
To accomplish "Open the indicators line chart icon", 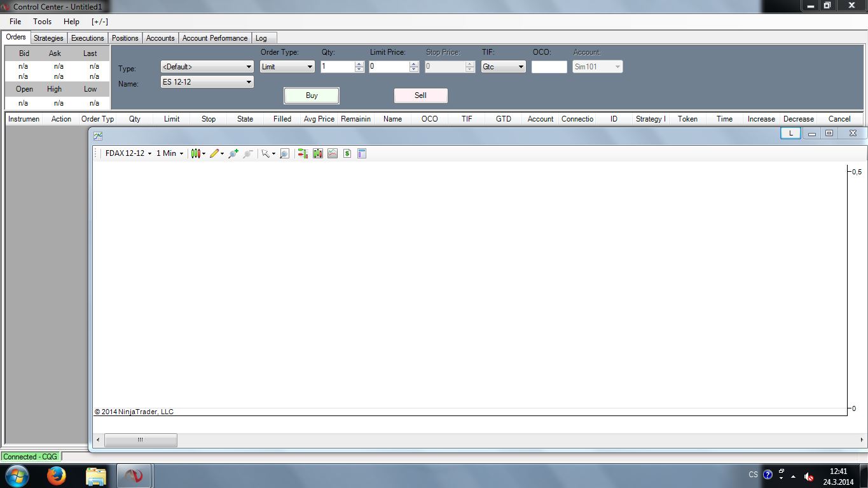I will 333,153.
